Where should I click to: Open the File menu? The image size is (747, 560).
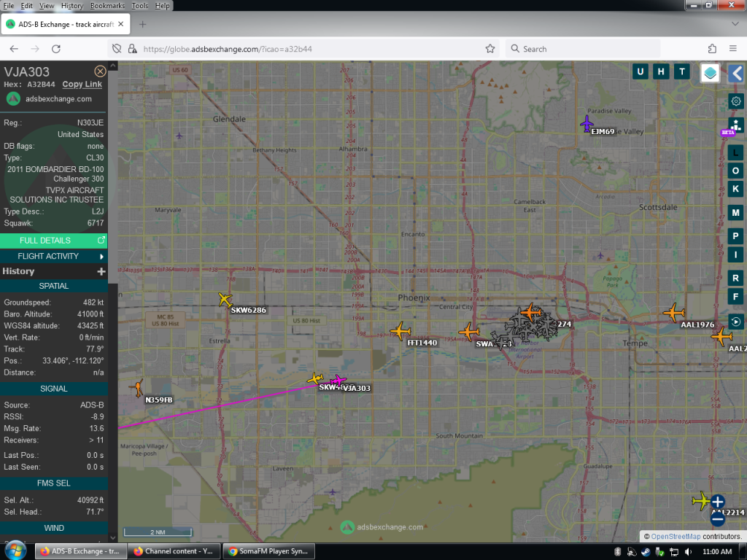coord(9,6)
